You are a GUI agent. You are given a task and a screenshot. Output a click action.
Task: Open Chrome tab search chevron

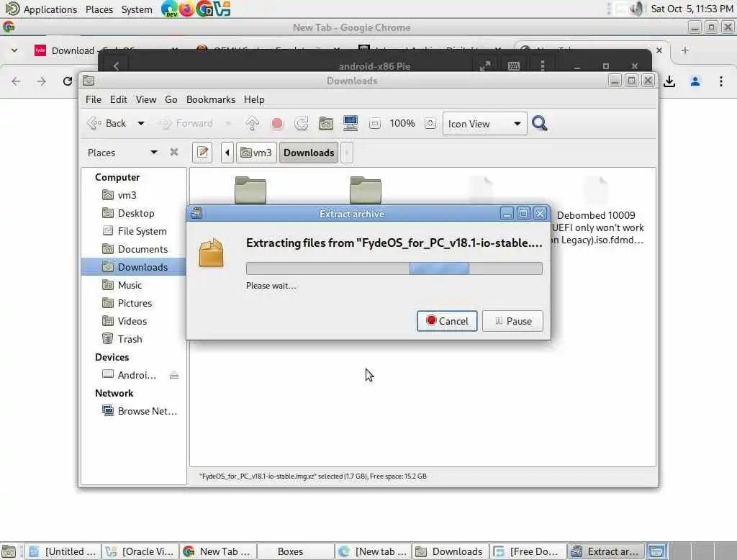tap(14, 50)
